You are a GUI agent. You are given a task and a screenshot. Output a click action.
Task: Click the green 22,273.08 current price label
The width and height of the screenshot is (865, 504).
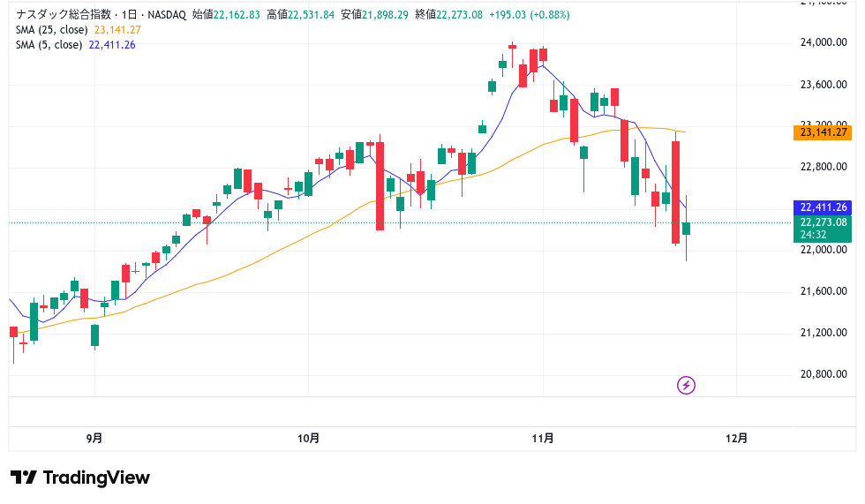823,222
